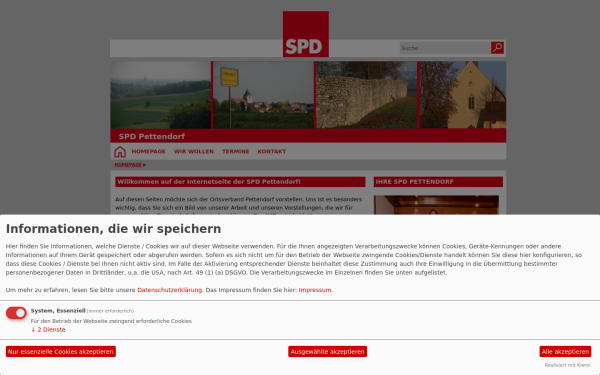Open the Datenschutzerklärung link

pos(170,290)
